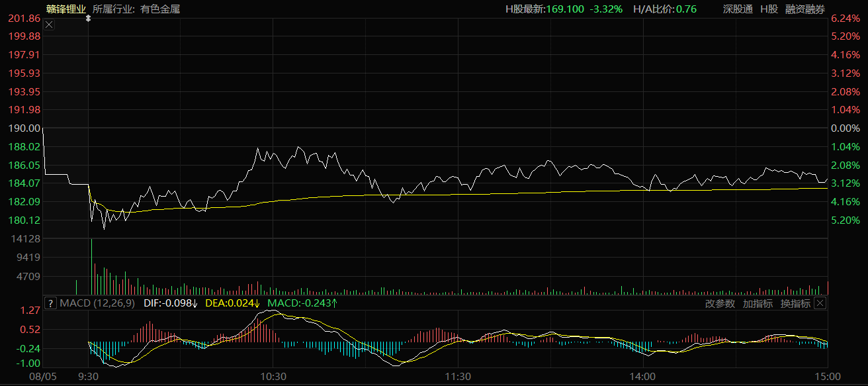The image size is (868, 386).
Task: Click the 9:30 time axis marker
Action: [x=89, y=377]
